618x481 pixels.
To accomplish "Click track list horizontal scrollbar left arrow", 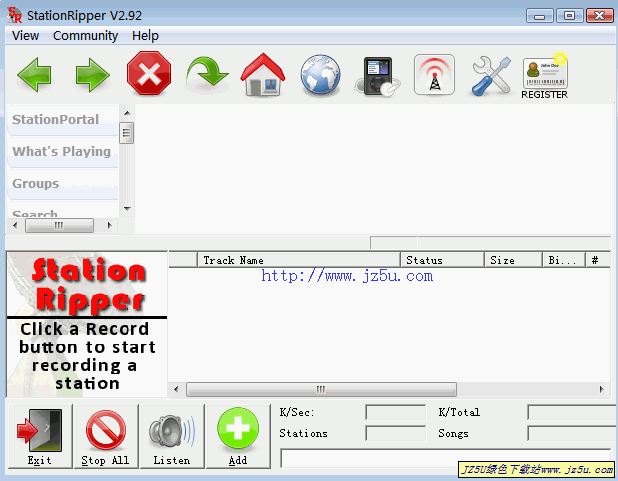I will pyautogui.click(x=176, y=390).
